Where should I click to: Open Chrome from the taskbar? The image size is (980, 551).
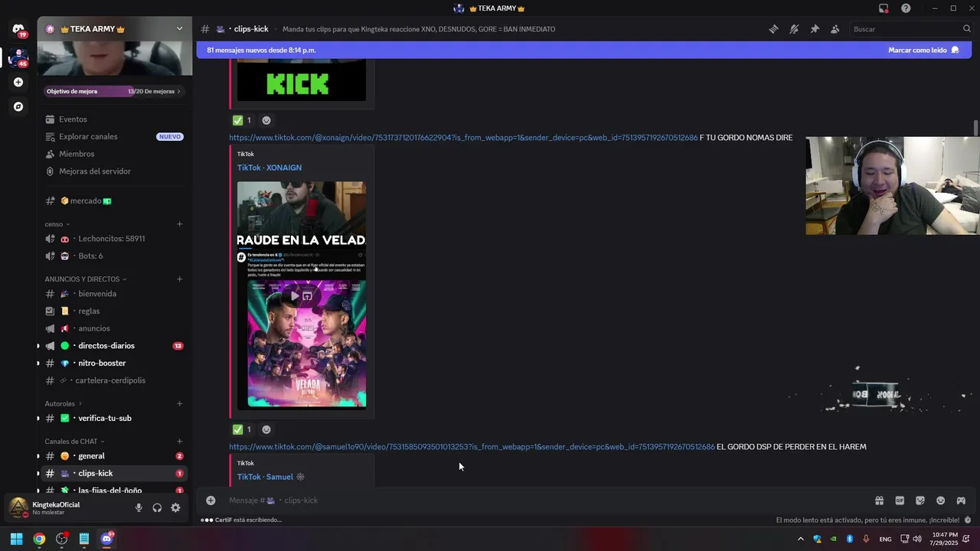[x=39, y=539]
